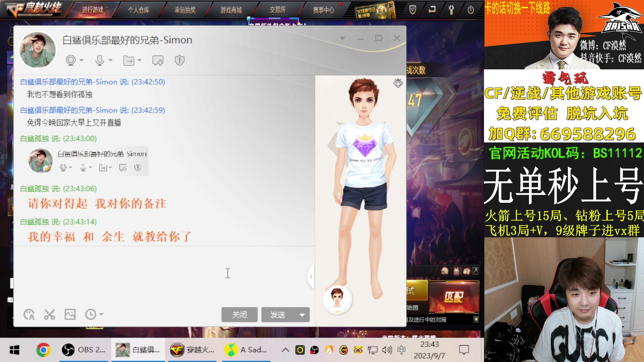Click the small round avatar portrait below figure

337,299
